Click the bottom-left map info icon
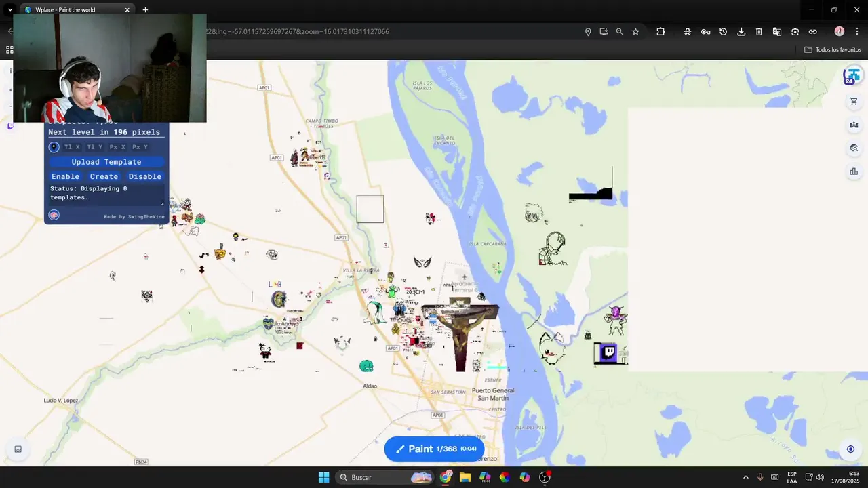This screenshot has height=488, width=868. [18, 449]
